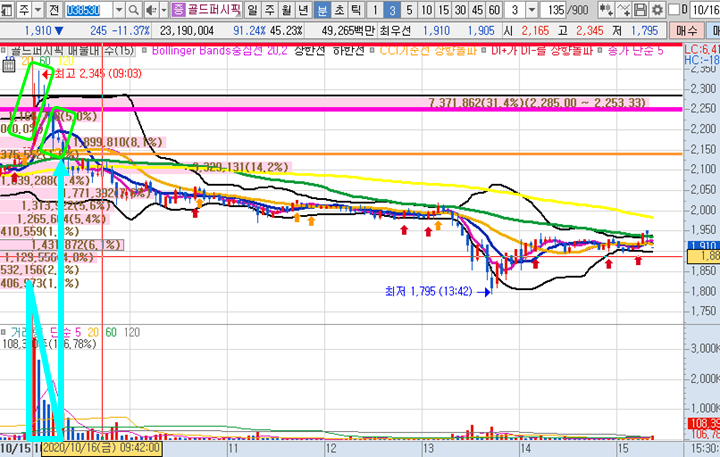
Task: Tick the checkbox next to gear icon
Action: [x=674, y=10]
